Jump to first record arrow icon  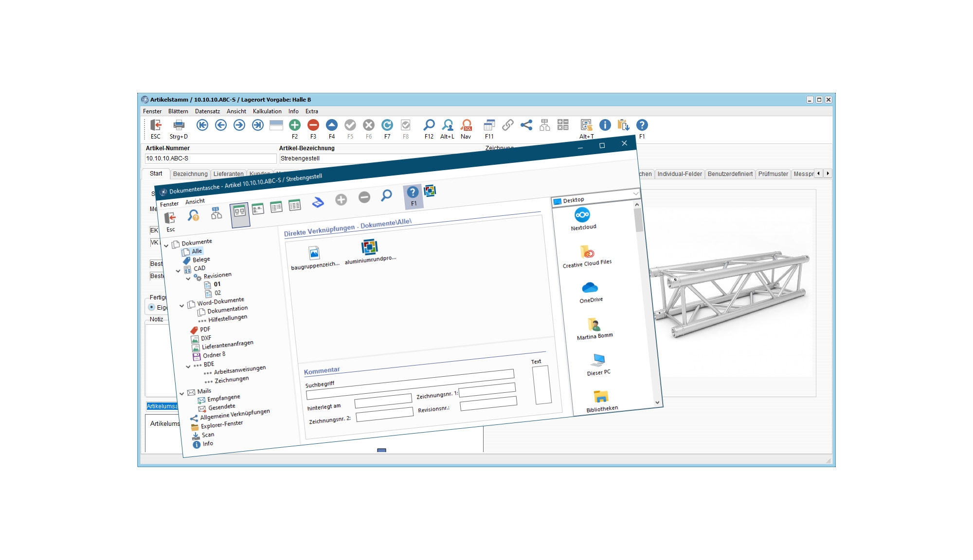coord(202,125)
